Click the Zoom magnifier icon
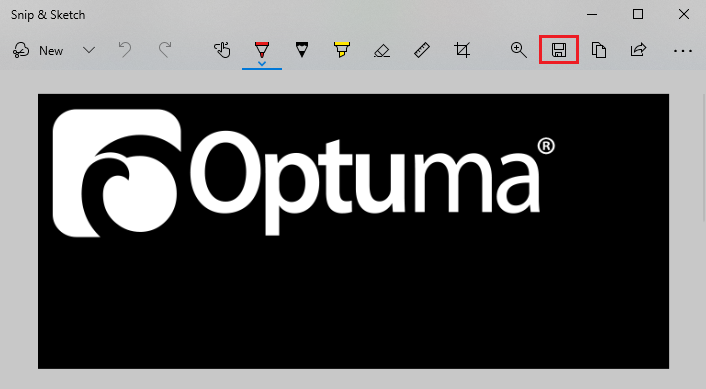 coord(519,50)
